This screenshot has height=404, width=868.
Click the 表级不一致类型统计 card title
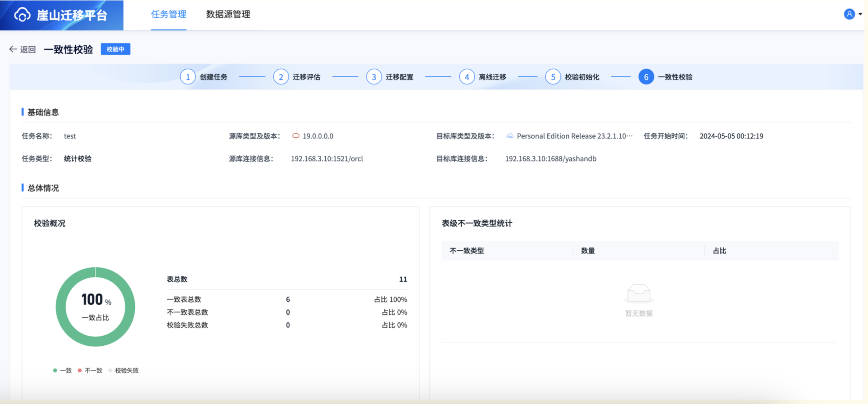[477, 223]
